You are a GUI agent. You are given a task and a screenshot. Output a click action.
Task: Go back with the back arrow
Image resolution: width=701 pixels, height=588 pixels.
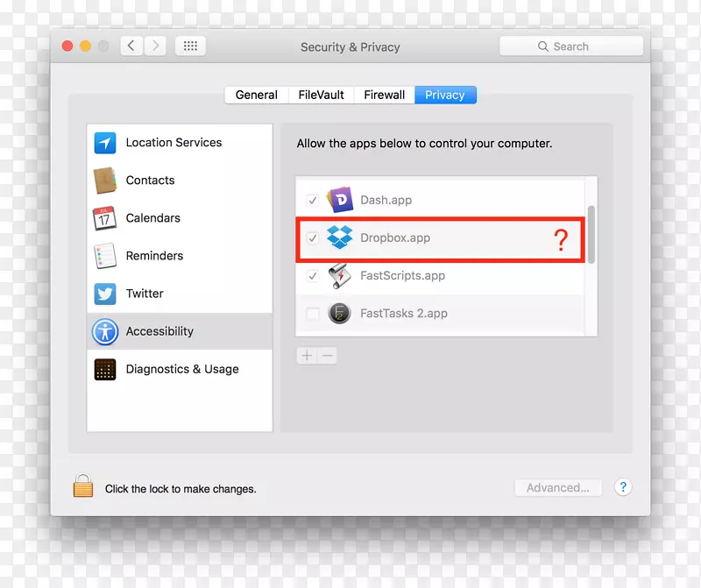point(131,46)
